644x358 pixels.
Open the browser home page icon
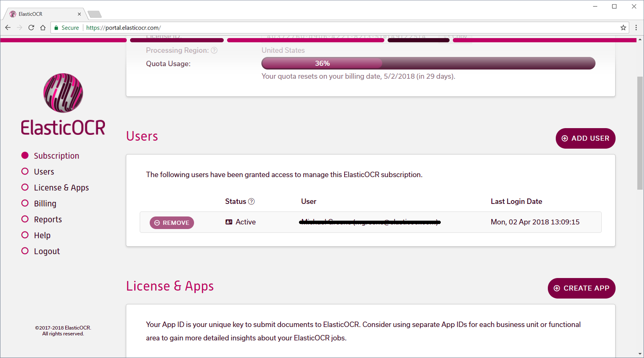(x=43, y=28)
